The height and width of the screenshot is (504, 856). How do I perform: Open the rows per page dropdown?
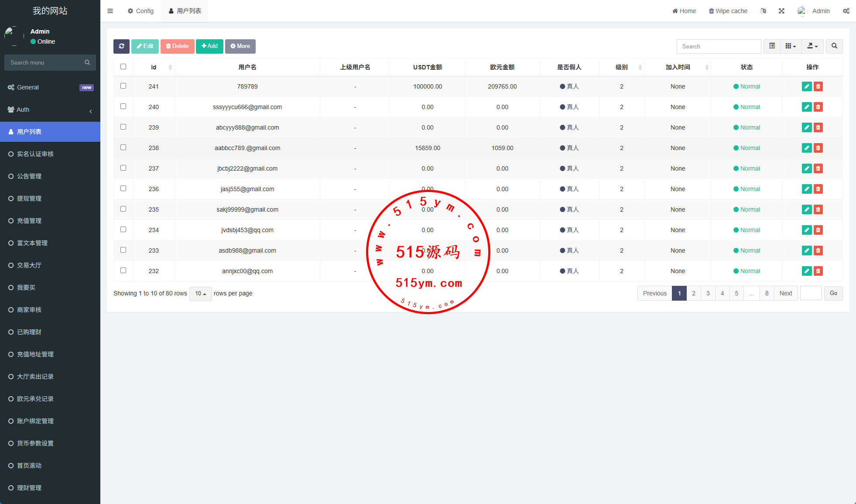click(200, 294)
